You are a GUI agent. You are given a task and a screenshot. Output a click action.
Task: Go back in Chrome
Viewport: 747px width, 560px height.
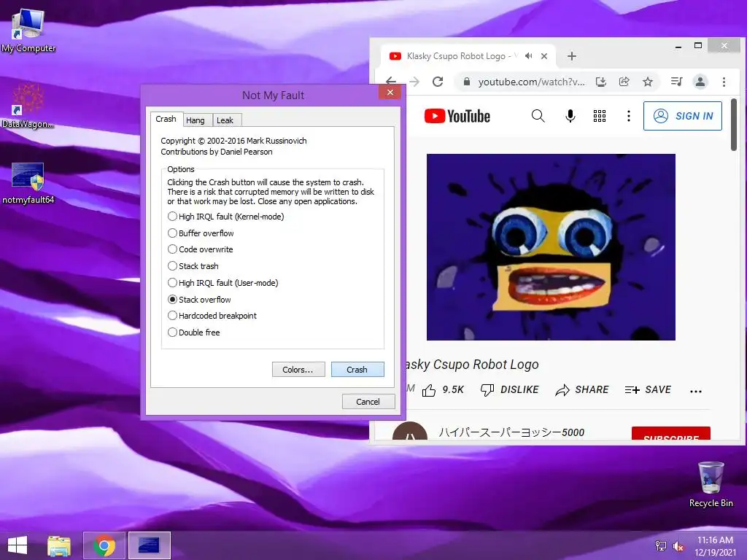pyautogui.click(x=391, y=82)
